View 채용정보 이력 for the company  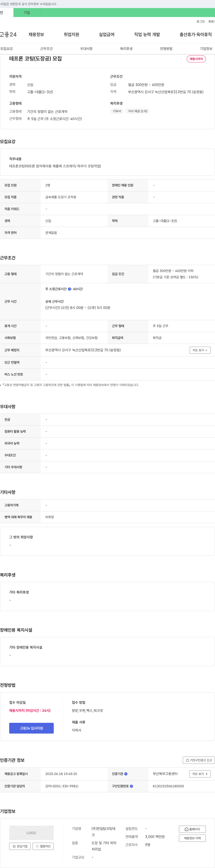coord(192,838)
